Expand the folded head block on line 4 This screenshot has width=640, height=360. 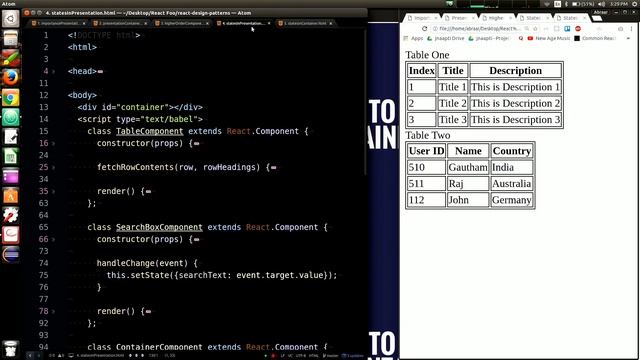[x=53, y=71]
